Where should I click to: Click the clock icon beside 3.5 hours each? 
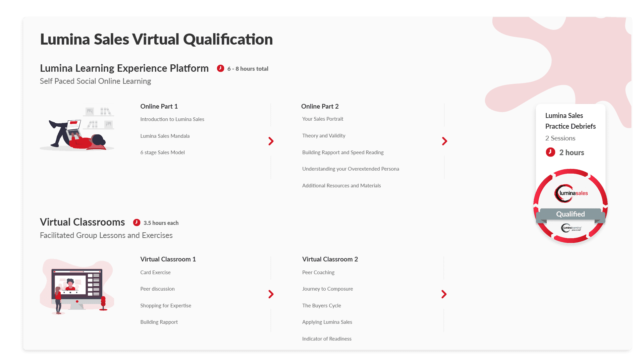point(136,222)
